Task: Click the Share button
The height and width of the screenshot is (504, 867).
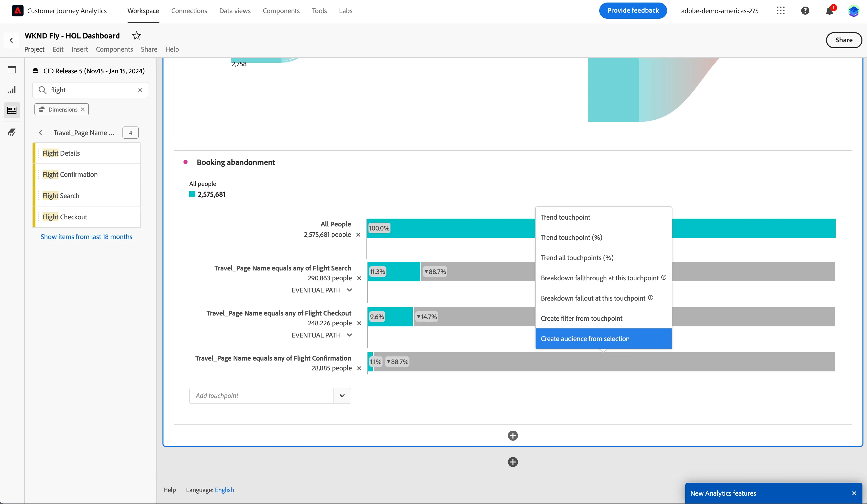Action: [844, 40]
